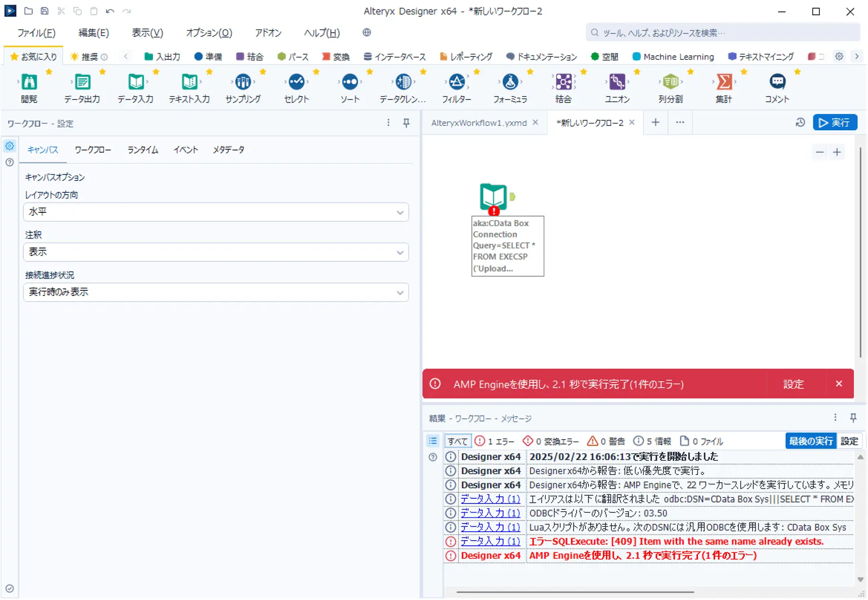Select the 列分割 tool icon

pyautogui.click(x=670, y=82)
